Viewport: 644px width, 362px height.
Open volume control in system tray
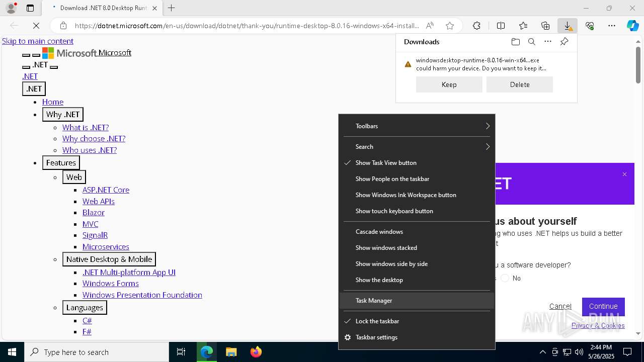[x=579, y=352]
